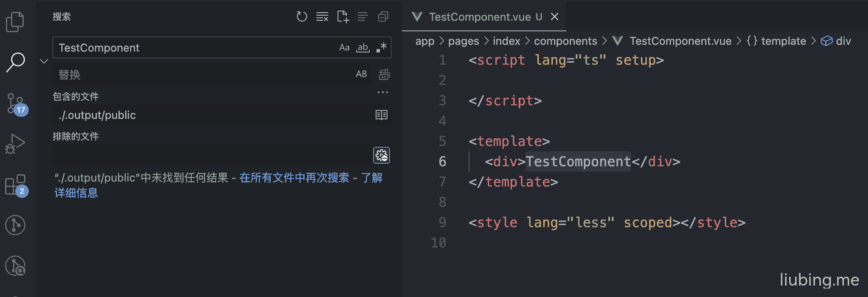Collapse all search results
The width and height of the screenshot is (868, 297).
(x=383, y=16)
